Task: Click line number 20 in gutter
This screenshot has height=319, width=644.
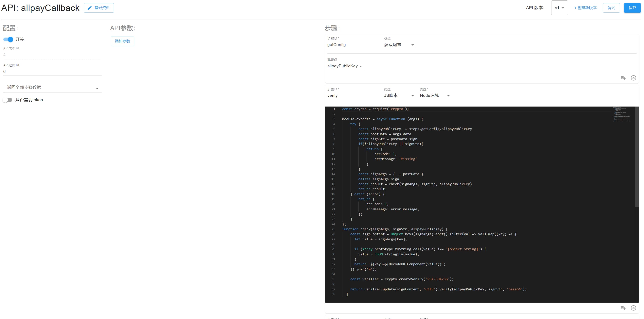Action: click(x=333, y=204)
